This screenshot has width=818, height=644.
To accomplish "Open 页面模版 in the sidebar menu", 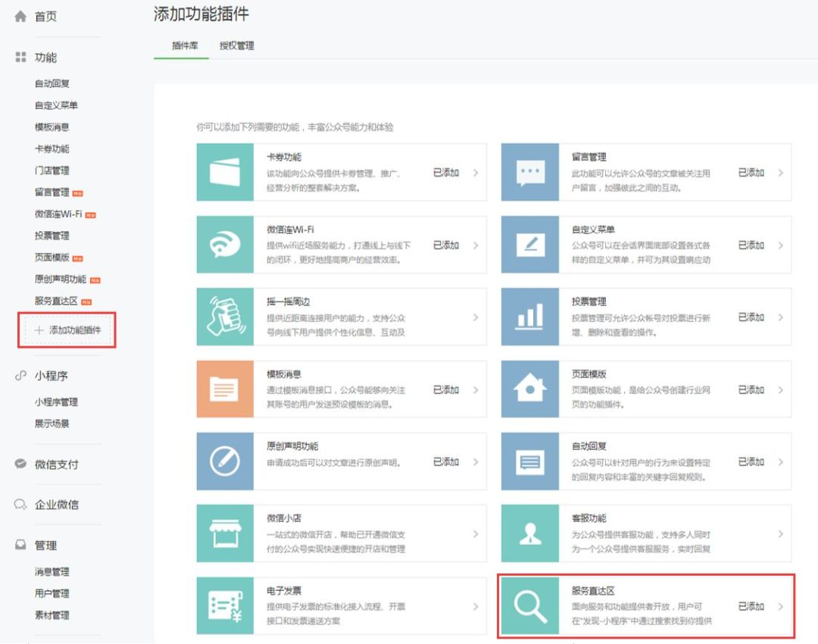I will coord(52,258).
